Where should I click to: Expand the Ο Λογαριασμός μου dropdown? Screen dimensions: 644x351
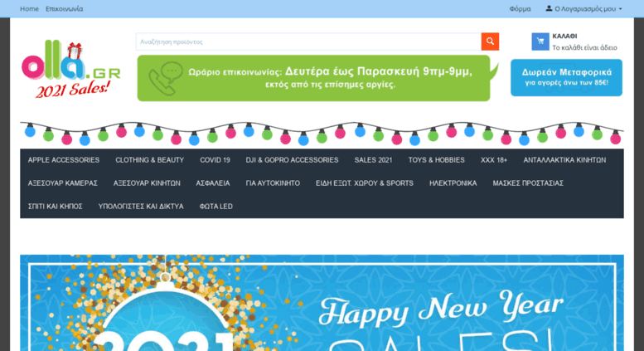click(584, 8)
